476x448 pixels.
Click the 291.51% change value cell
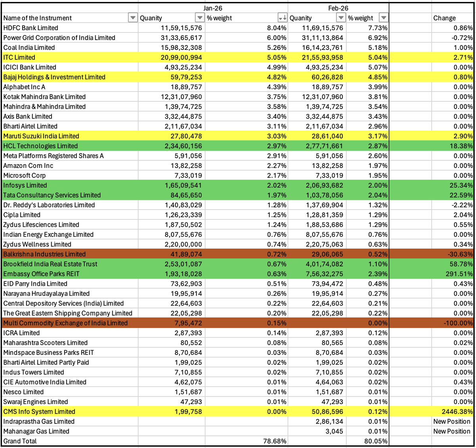tap(453, 274)
